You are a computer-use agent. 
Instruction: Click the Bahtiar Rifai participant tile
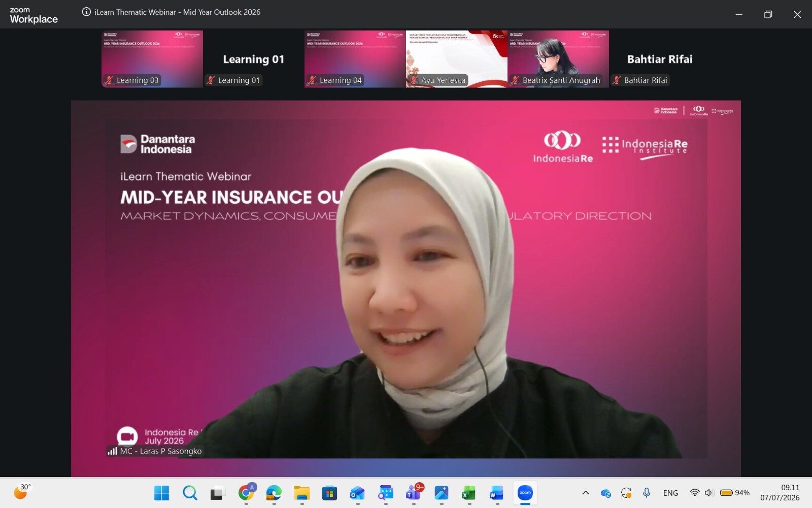pyautogui.click(x=660, y=59)
